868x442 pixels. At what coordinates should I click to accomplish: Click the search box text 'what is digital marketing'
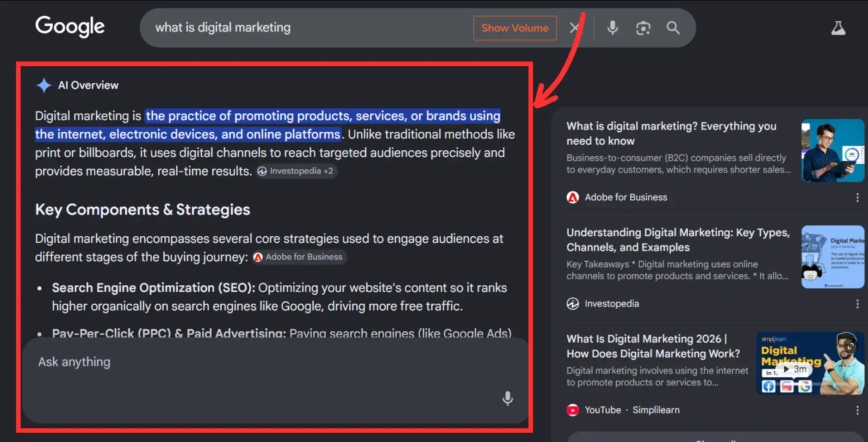coord(223,27)
